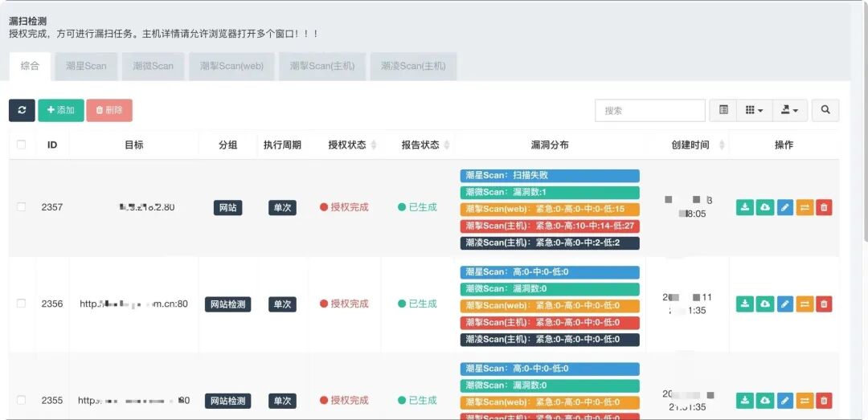Open the columns grid dropdown

tap(754, 111)
